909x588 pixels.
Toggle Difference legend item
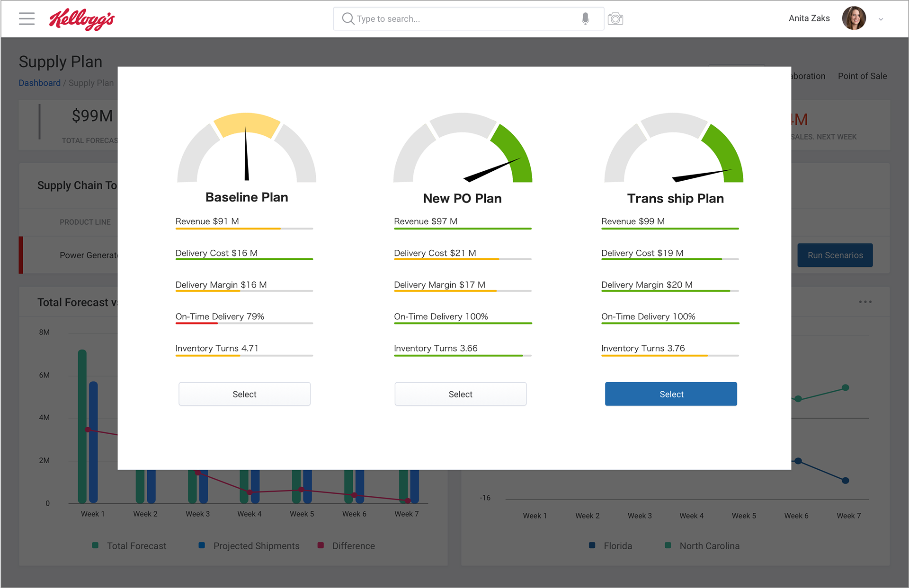click(x=346, y=545)
